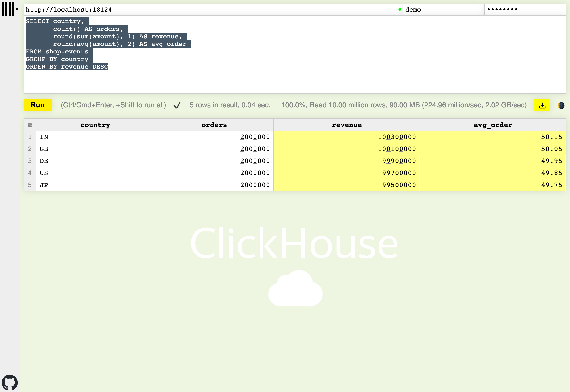The height and width of the screenshot is (392, 570).
Task: Select revenue value 100100000
Action: coord(347,149)
